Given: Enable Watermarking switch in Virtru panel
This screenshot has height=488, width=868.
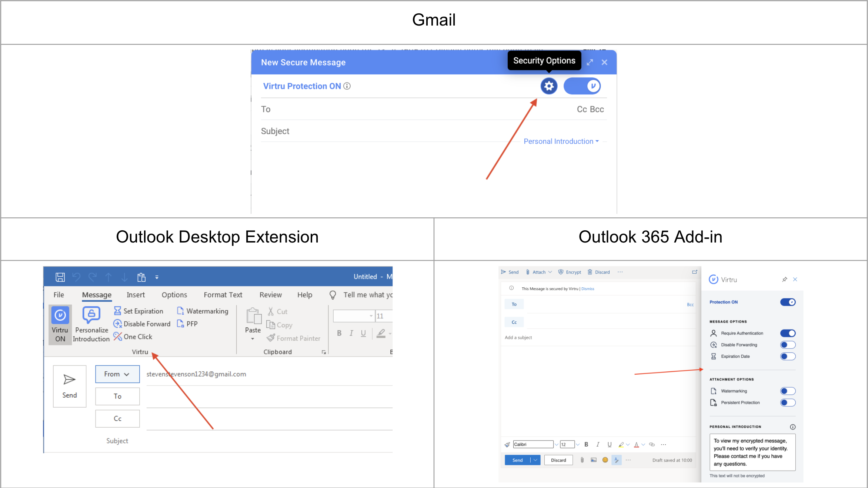Looking at the screenshot, I should click(x=788, y=391).
